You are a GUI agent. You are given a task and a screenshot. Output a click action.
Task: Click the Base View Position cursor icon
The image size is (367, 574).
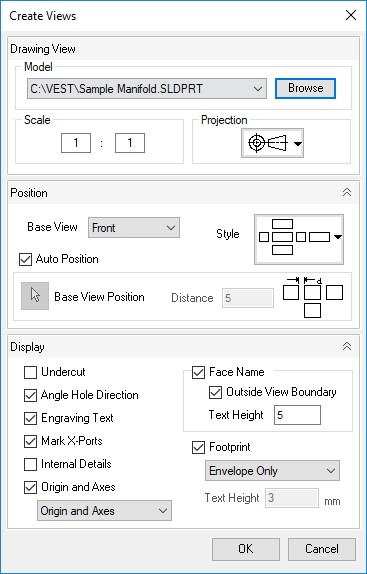[x=35, y=296]
